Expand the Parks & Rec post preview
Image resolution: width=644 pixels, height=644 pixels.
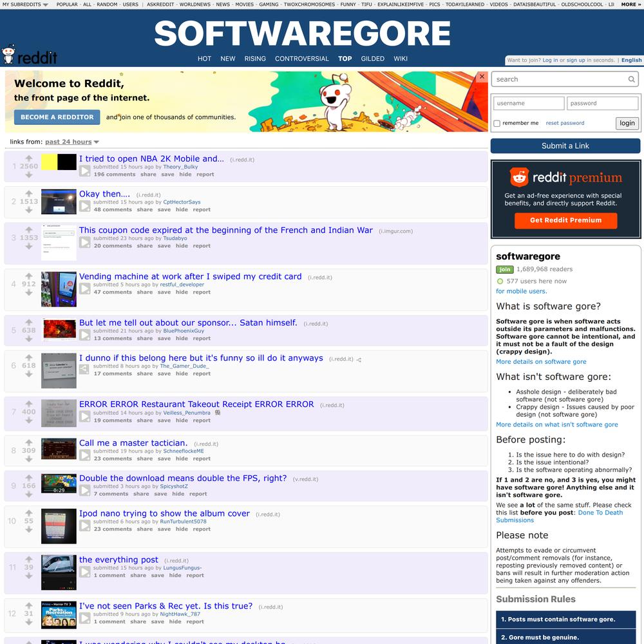(x=84, y=618)
